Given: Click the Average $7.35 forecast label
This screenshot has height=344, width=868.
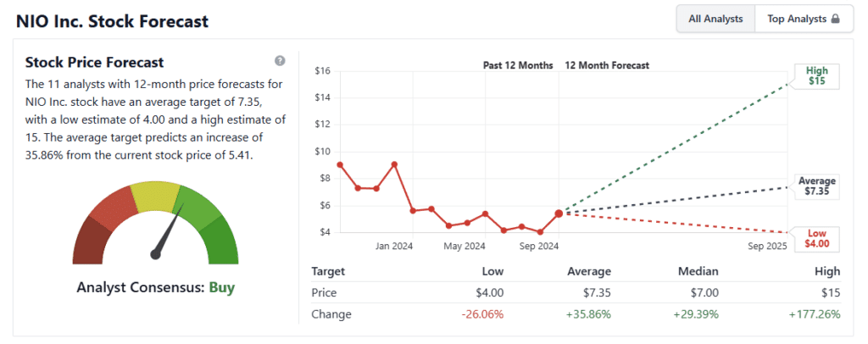Looking at the screenshot, I should point(816,186).
